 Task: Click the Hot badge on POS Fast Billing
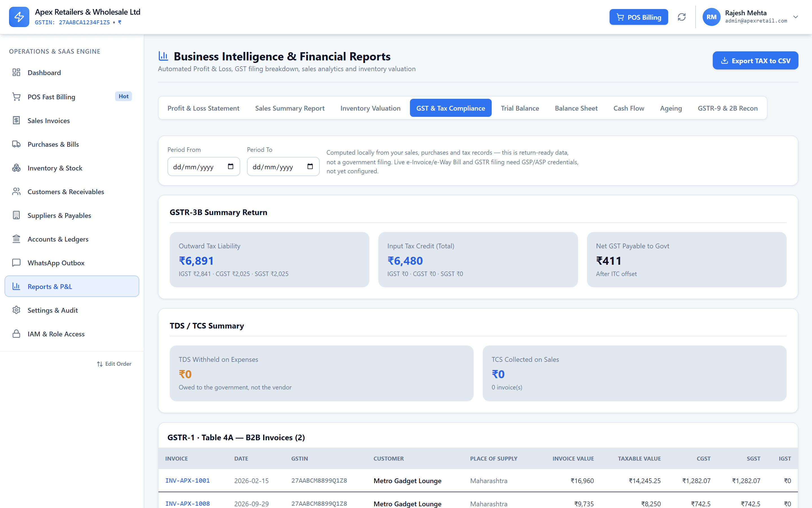tap(123, 97)
